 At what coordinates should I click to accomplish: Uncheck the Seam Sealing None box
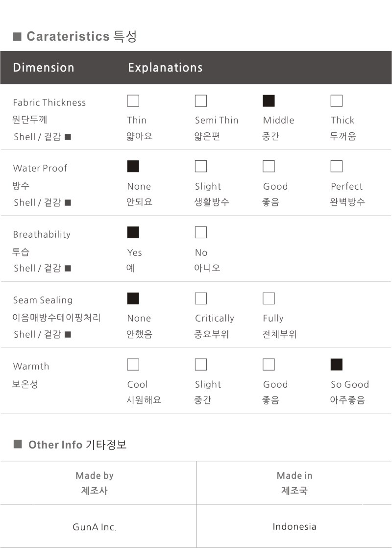click(133, 299)
